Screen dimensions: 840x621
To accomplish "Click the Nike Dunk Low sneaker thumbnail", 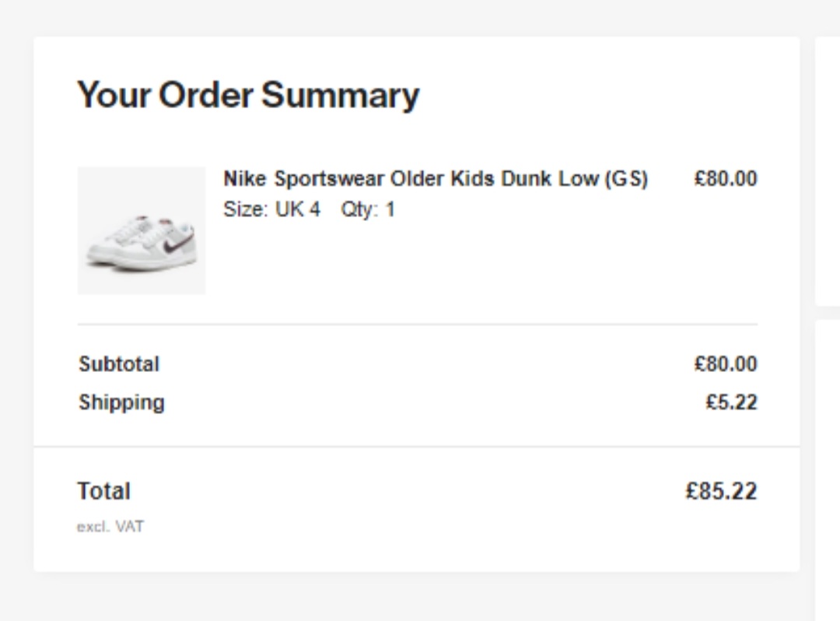I will 142,230.
